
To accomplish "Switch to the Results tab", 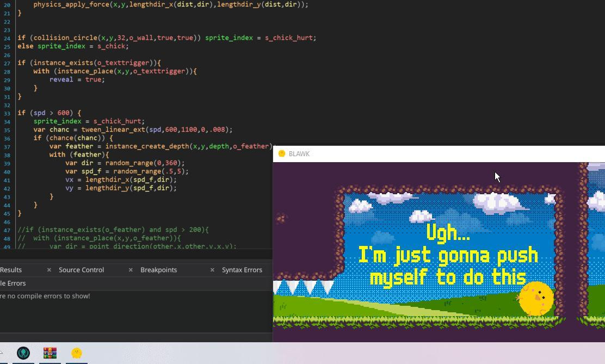I will point(11,270).
